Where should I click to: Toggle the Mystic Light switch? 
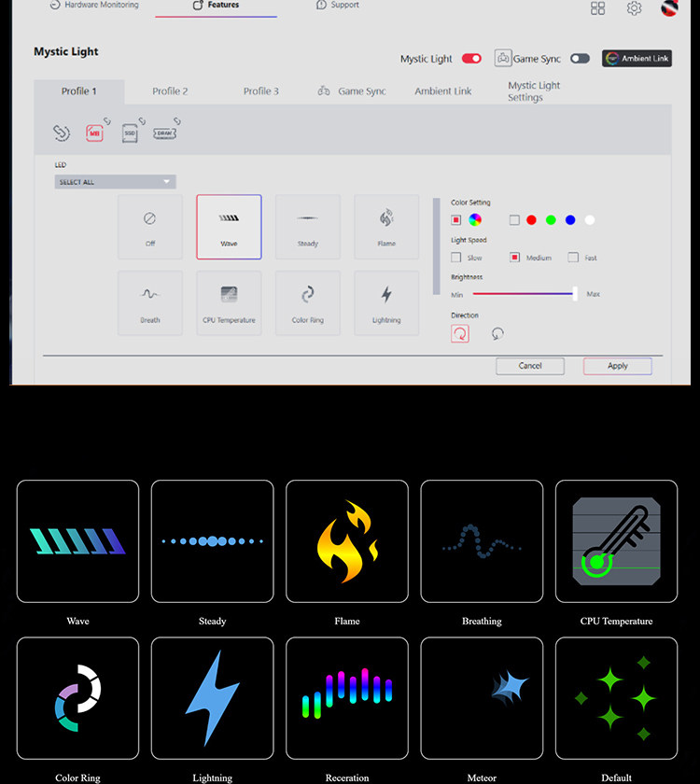coord(471,59)
